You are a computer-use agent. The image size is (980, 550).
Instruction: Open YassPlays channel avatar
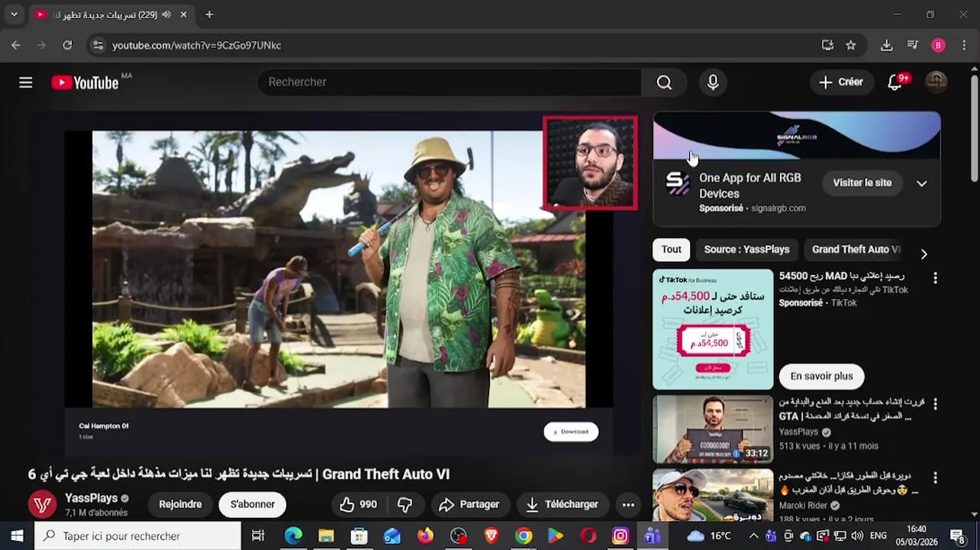(x=42, y=504)
